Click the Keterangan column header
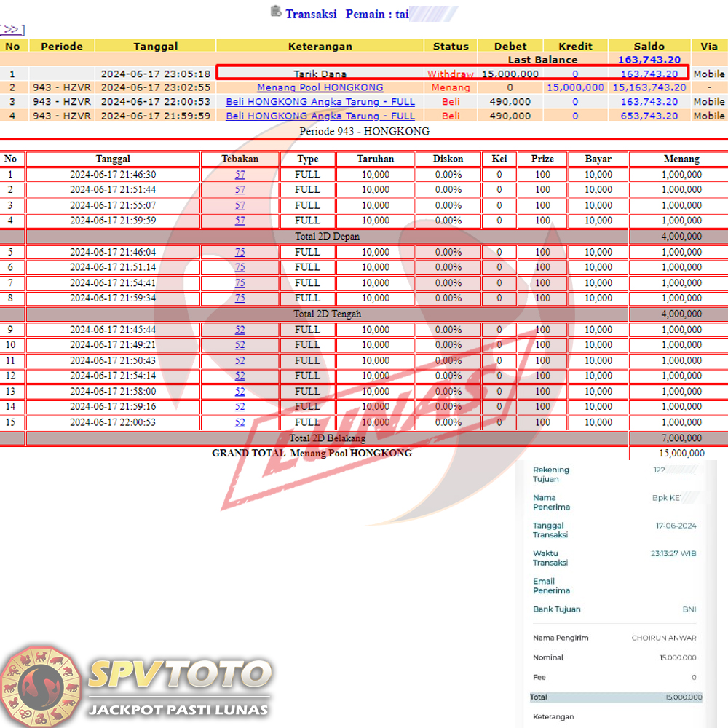The height and width of the screenshot is (728, 728). 320,46
